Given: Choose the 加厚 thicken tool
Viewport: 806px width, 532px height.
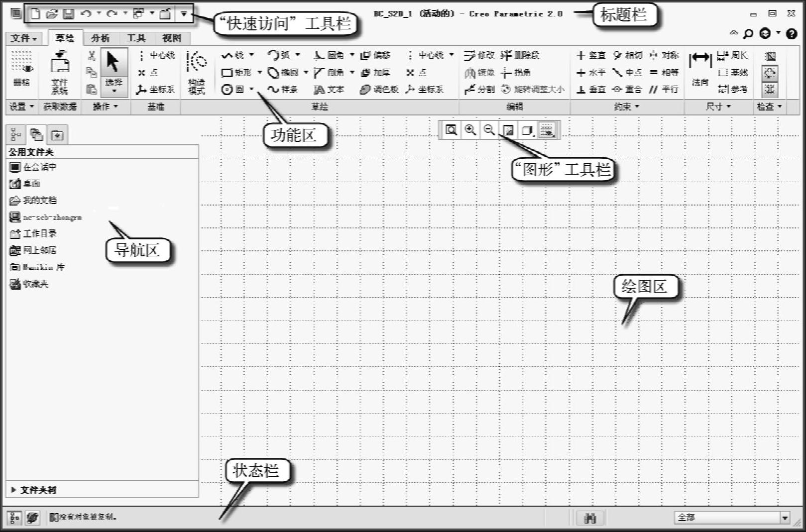Looking at the screenshot, I should [x=375, y=73].
